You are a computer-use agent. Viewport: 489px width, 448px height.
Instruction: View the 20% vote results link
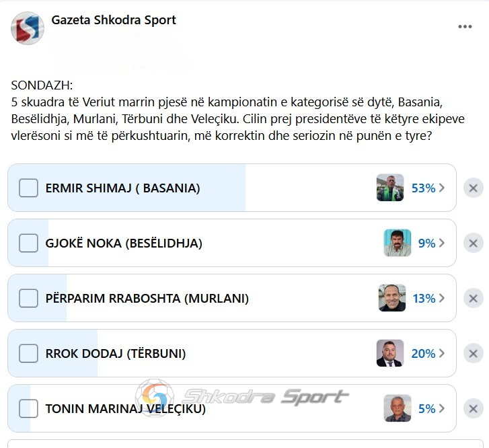[423, 353]
